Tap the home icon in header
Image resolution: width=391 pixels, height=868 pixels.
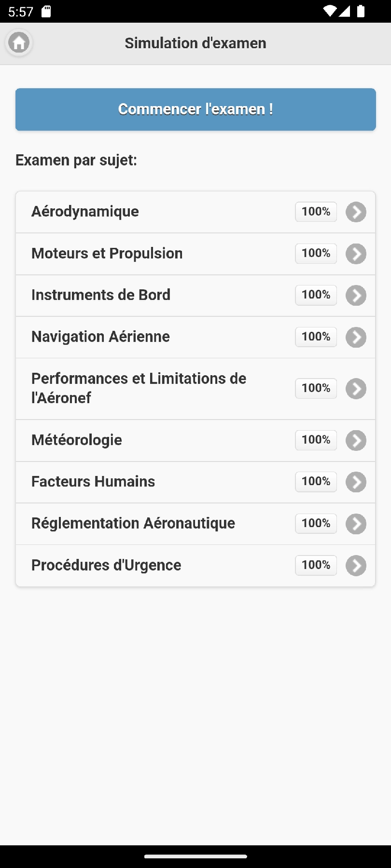[x=19, y=43]
